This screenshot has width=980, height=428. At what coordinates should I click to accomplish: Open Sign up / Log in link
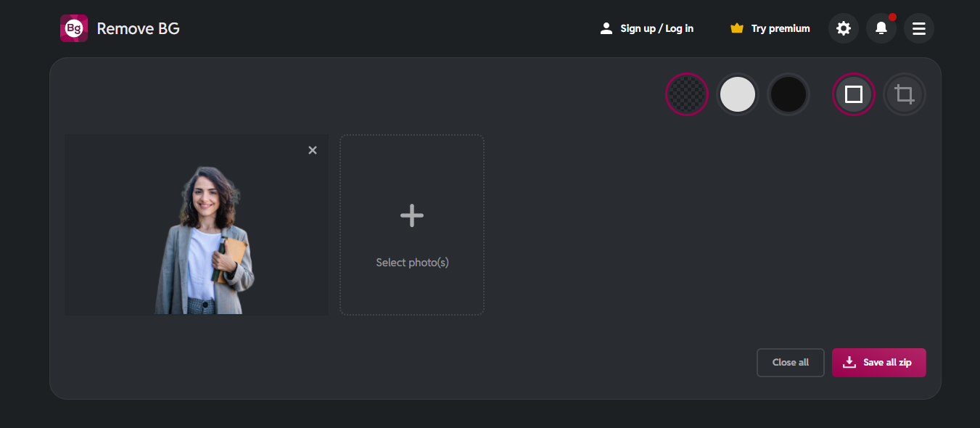point(656,28)
